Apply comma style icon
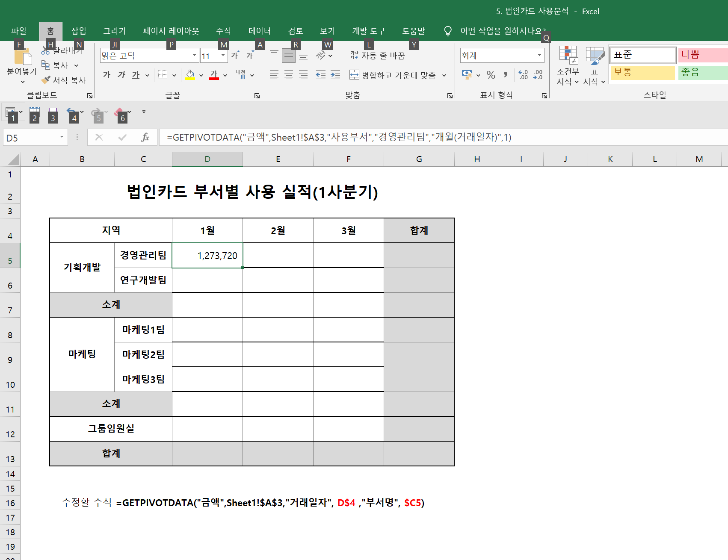This screenshot has width=728, height=560. click(506, 75)
